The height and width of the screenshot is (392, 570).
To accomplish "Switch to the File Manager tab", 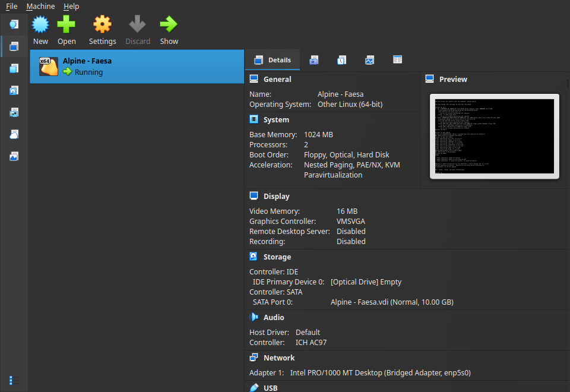I will [398, 60].
